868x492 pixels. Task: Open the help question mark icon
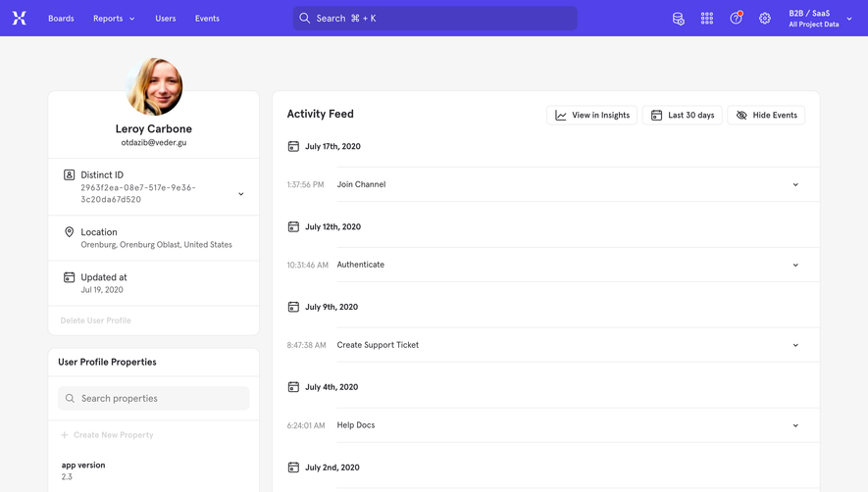click(736, 19)
